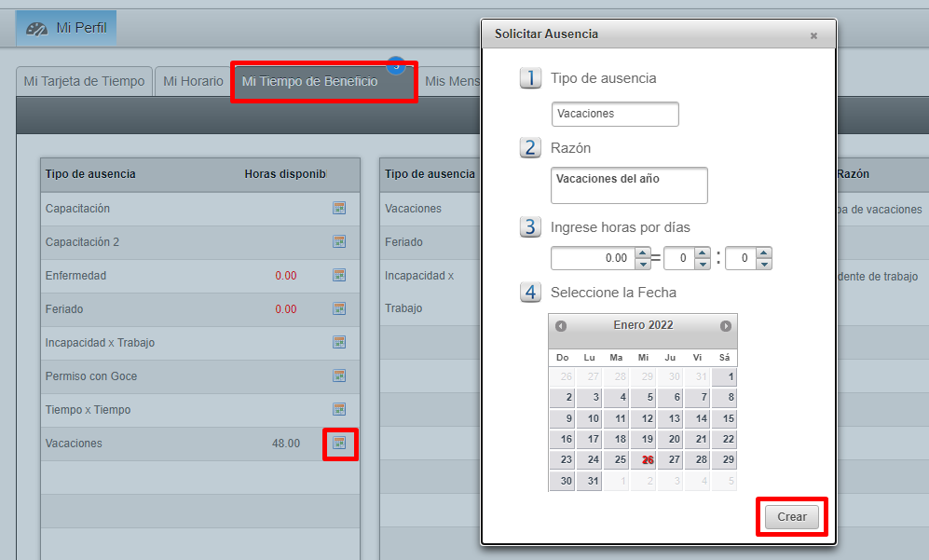Decrease the minutes spinner value
This screenshot has width=929, height=560.
tap(763, 264)
